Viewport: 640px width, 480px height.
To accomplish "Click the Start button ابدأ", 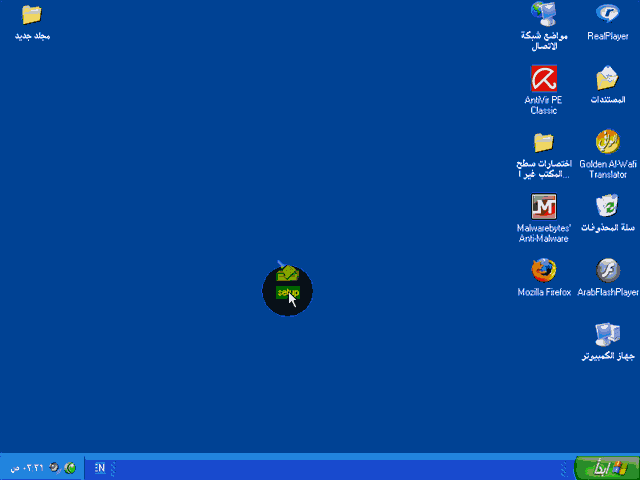I will (607, 468).
